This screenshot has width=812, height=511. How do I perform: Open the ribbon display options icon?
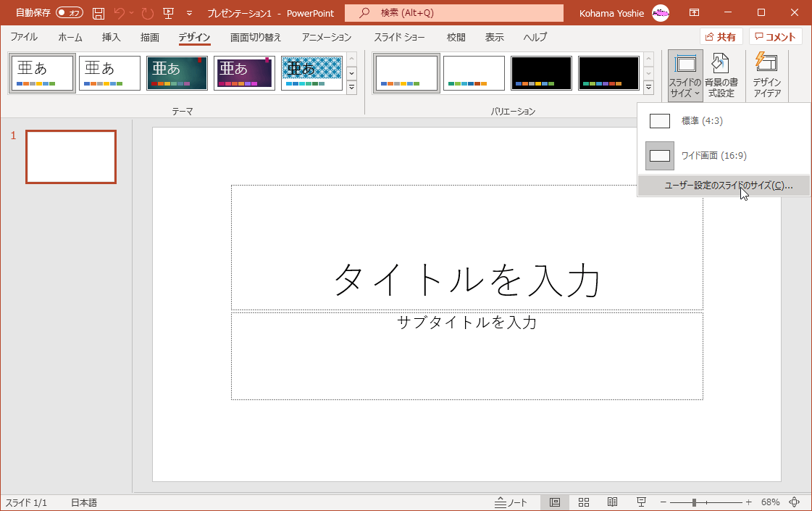coord(695,13)
